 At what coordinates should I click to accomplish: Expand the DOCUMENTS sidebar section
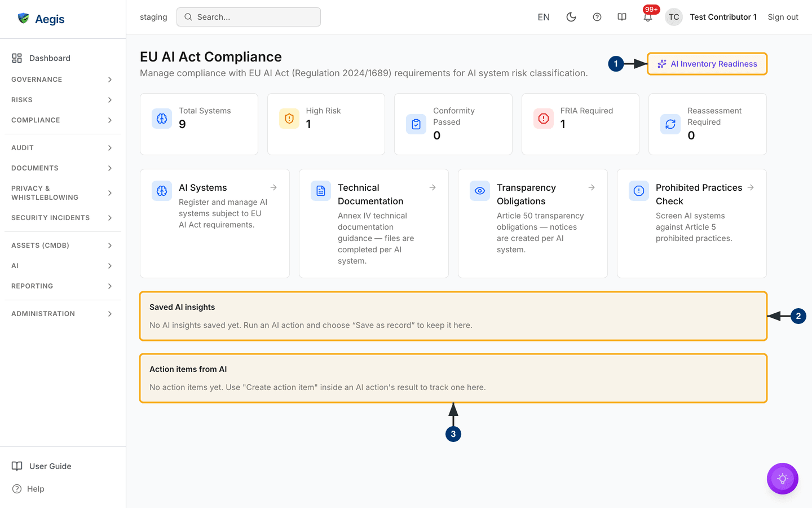coord(63,168)
